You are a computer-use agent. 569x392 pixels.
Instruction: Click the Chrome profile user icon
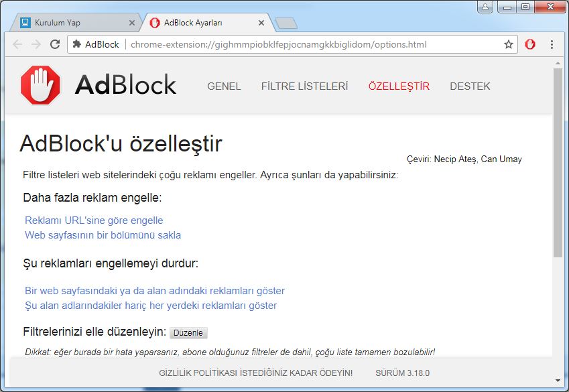click(485, 7)
